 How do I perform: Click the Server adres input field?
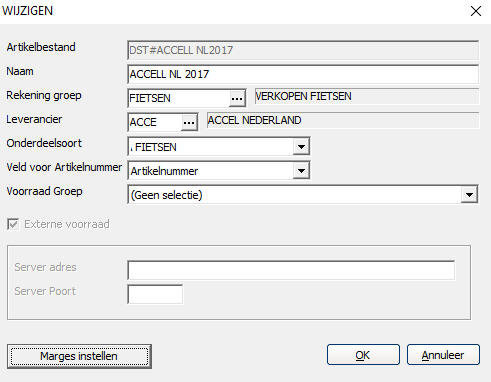click(291, 270)
